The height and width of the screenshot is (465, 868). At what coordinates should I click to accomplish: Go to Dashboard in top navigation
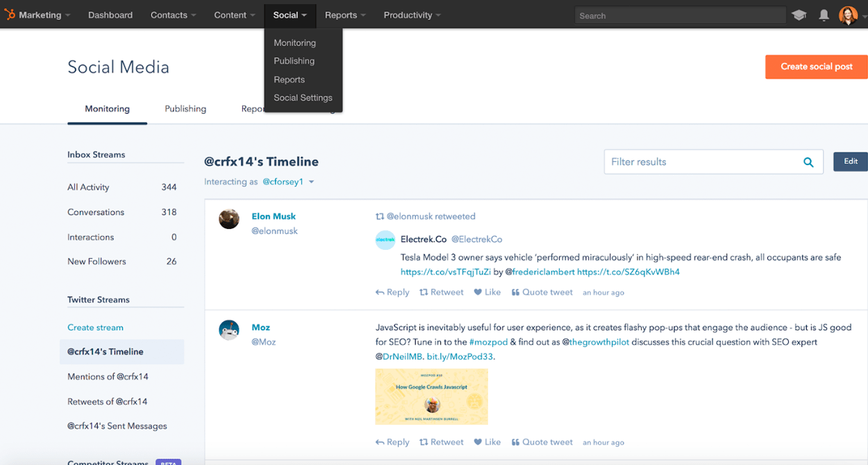tap(110, 15)
